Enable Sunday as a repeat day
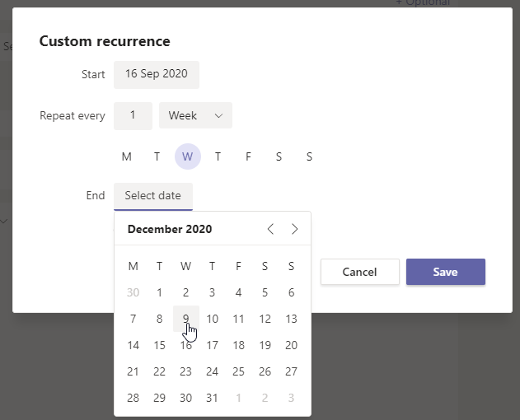The width and height of the screenshot is (520, 420). pyautogui.click(x=309, y=156)
